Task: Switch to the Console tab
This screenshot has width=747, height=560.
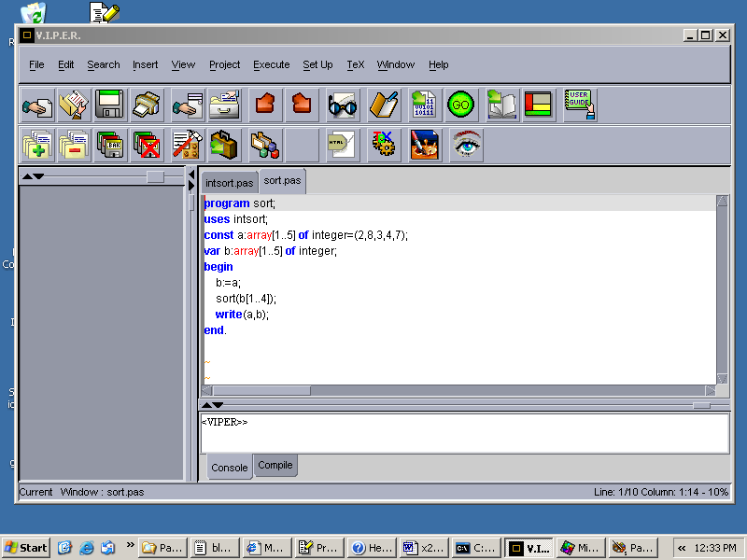Action: point(229,468)
